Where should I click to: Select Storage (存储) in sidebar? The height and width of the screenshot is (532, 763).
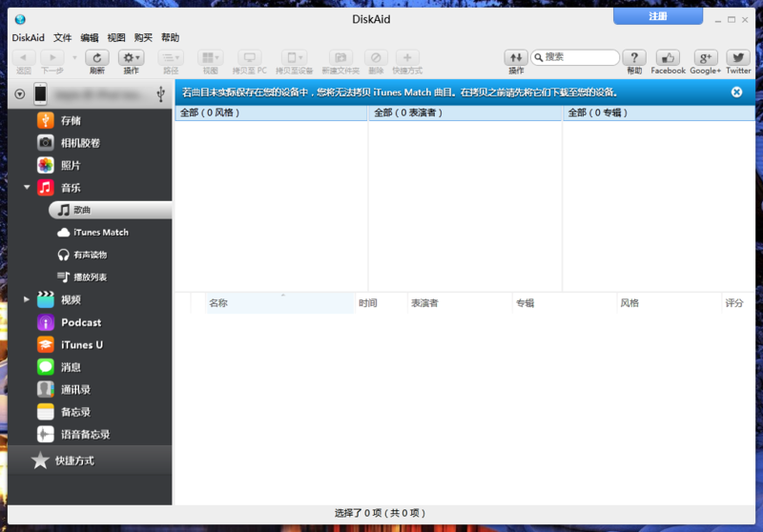(90, 120)
